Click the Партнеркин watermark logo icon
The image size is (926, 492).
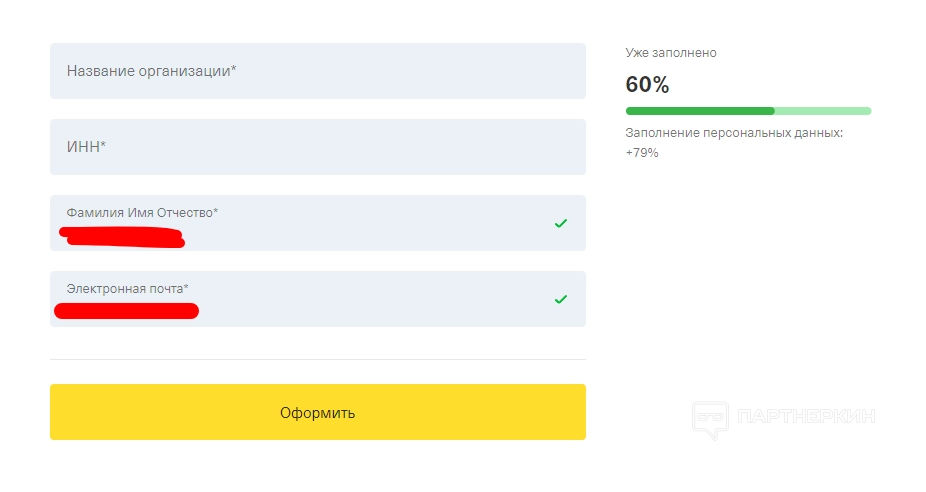click(710, 419)
